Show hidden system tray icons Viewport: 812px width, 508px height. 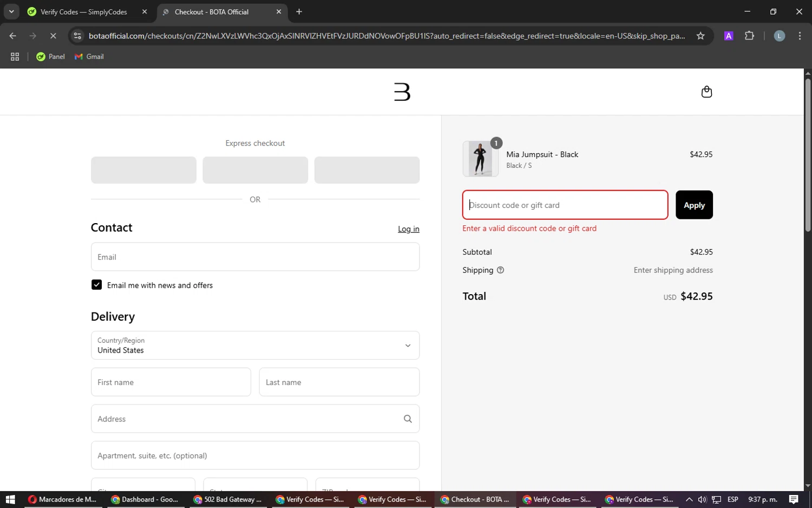tap(689, 499)
